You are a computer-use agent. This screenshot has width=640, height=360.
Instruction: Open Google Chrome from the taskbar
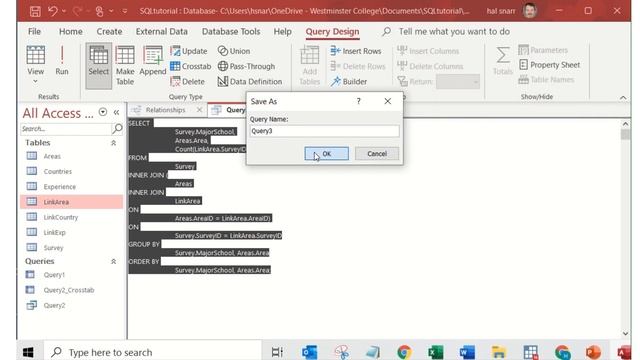(404, 352)
